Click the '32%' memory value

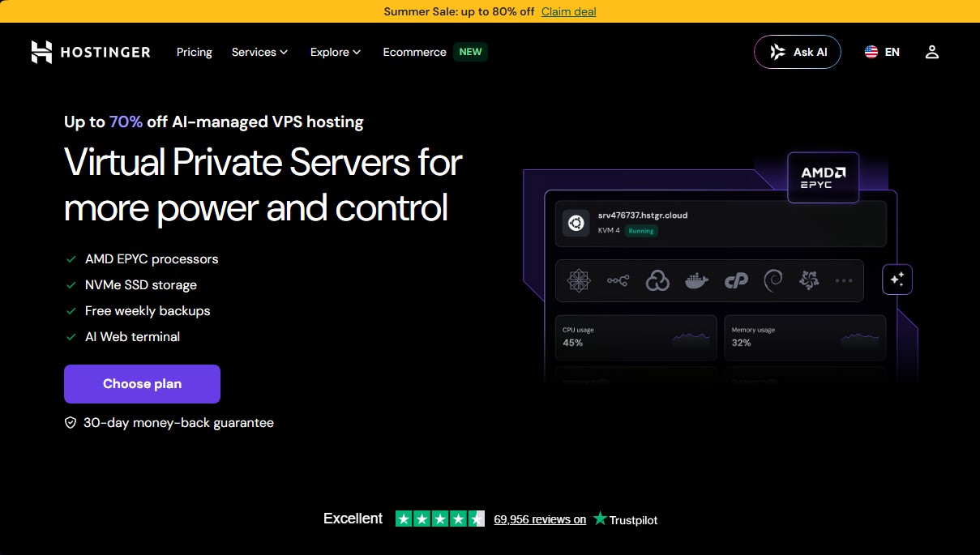click(742, 343)
